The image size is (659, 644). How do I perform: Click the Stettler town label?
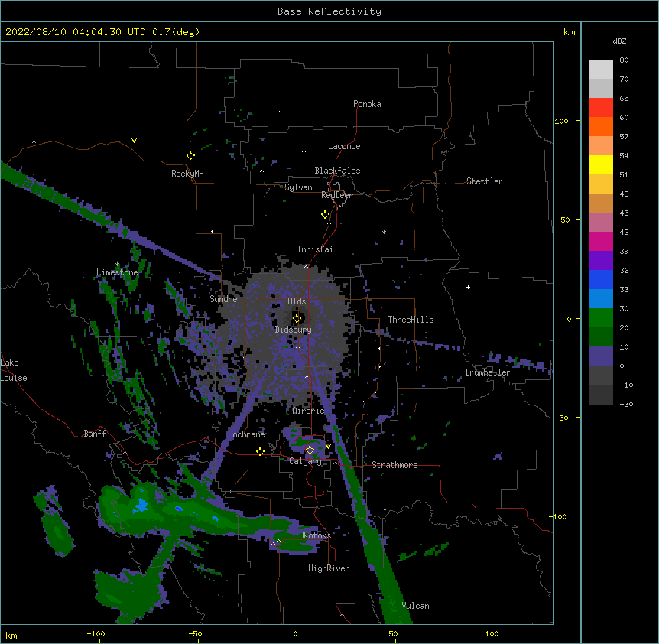coord(485,181)
